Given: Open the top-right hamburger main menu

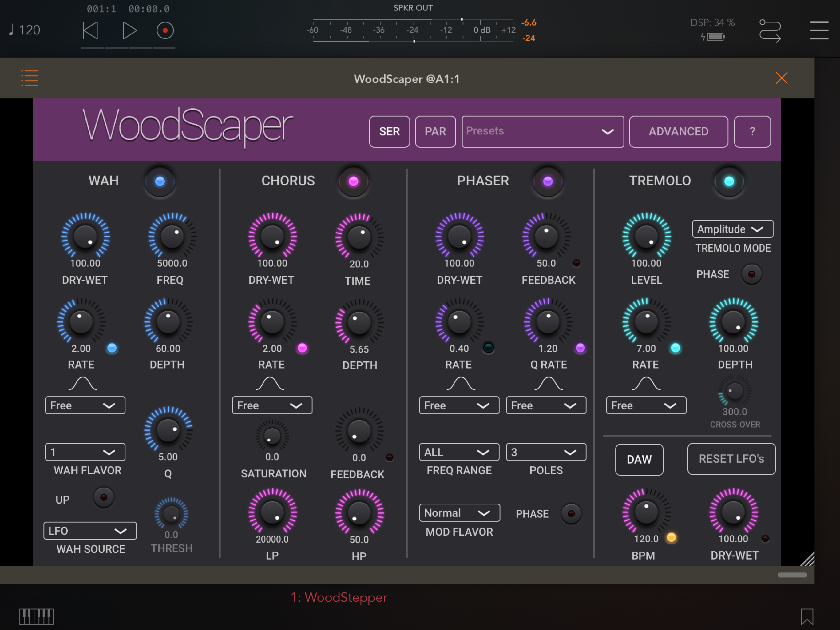Looking at the screenshot, I should [x=819, y=30].
